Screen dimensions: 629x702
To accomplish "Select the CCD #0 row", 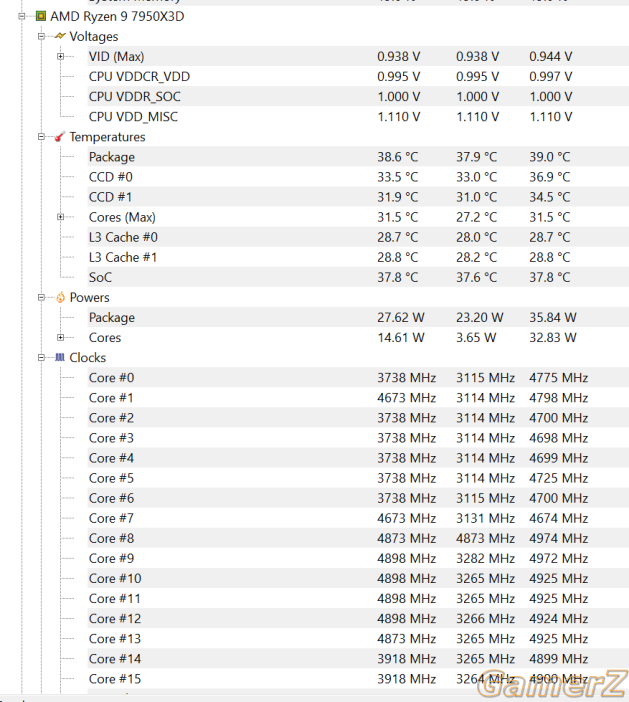I will (x=358, y=177).
